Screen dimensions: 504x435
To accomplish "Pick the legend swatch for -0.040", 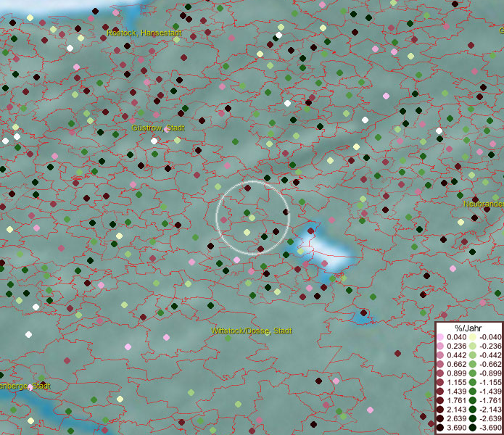I will pyautogui.click(x=473, y=337).
